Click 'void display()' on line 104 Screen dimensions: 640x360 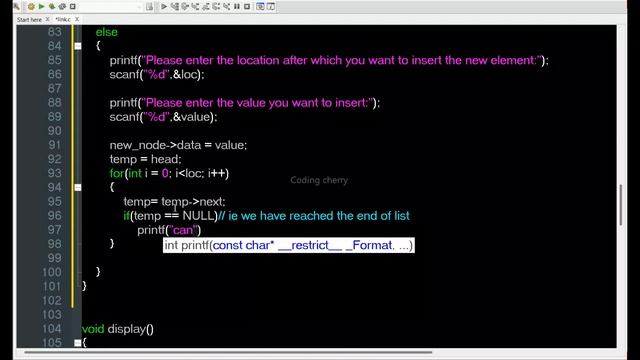point(118,329)
